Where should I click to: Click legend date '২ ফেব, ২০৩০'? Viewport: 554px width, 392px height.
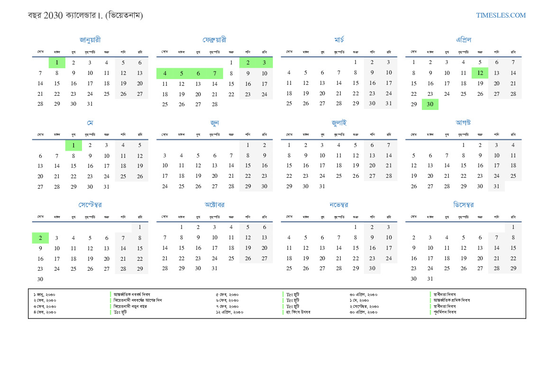tap(45, 301)
